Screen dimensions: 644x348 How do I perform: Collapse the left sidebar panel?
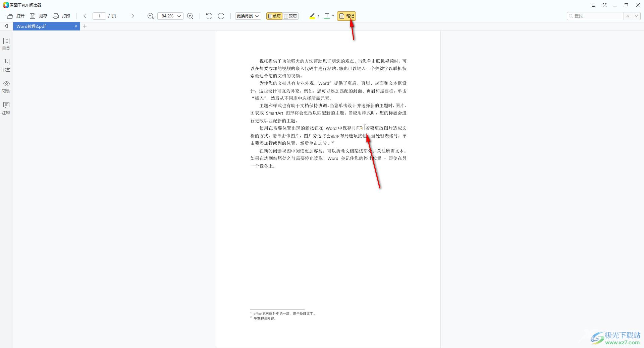pyautogui.click(x=6, y=26)
